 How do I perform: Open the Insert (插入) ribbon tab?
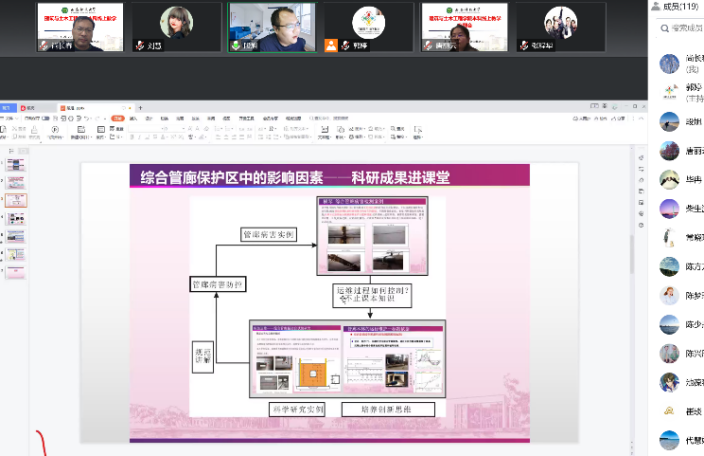tap(133, 118)
